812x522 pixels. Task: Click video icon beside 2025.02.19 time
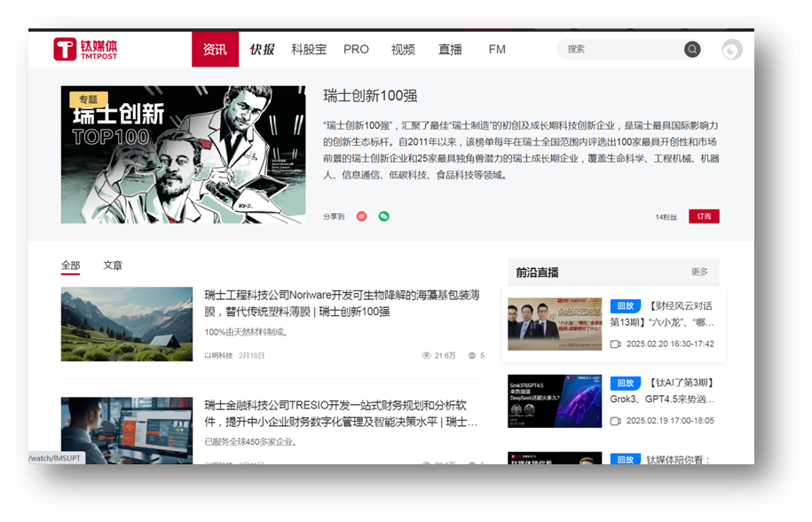(x=615, y=421)
